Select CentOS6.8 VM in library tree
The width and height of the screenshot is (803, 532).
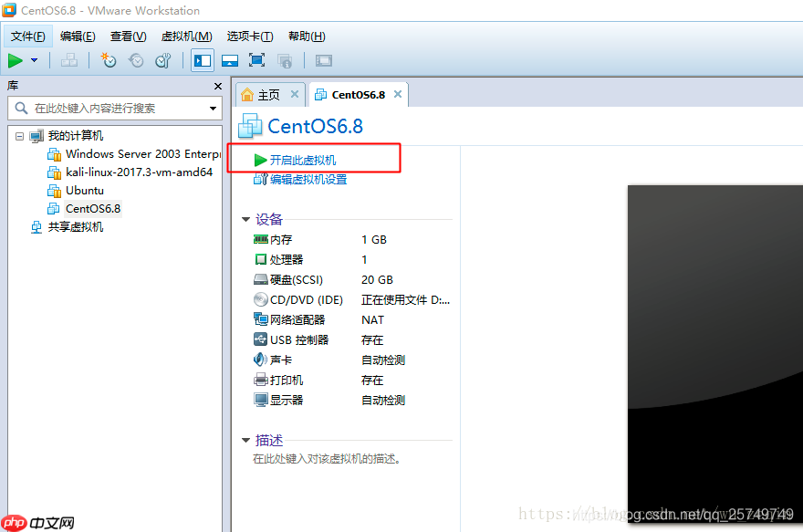(x=84, y=209)
